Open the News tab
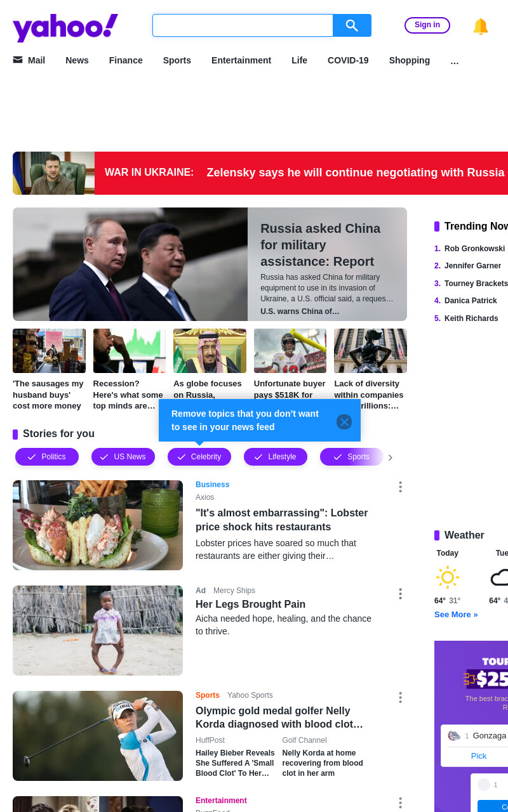The height and width of the screenshot is (812, 508). tap(77, 60)
